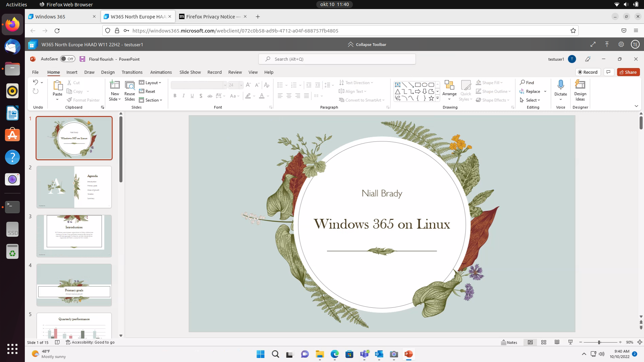This screenshot has width=644, height=362.
Task: Click the text highlight color swatch
Action: pos(248,96)
